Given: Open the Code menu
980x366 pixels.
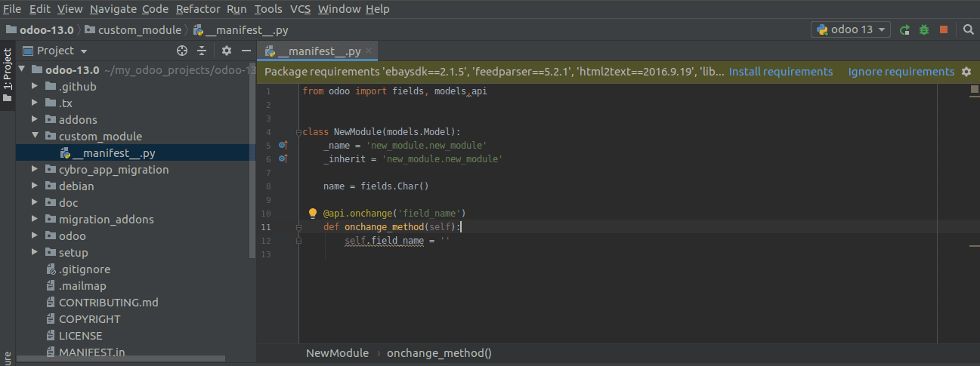Looking at the screenshot, I should 156,9.
